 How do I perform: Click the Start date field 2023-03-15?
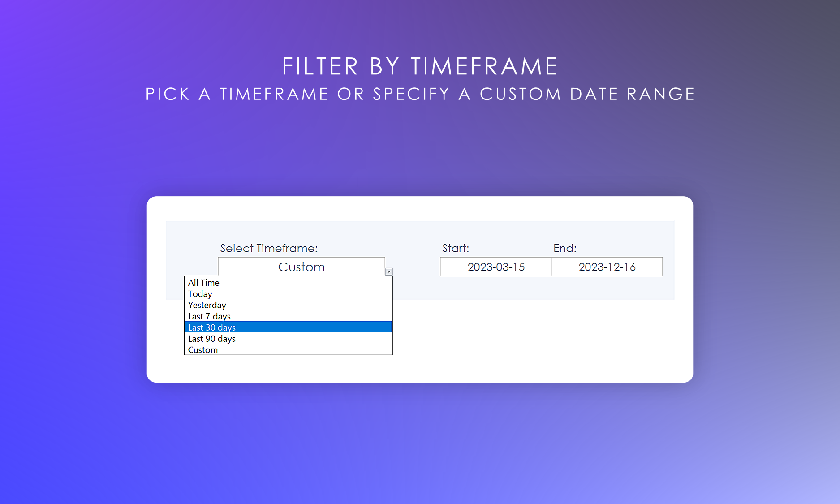click(x=495, y=267)
